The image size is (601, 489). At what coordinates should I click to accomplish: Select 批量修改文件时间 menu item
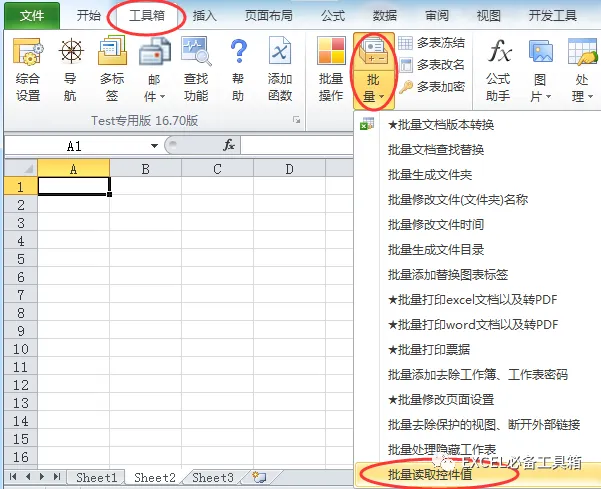(478, 225)
